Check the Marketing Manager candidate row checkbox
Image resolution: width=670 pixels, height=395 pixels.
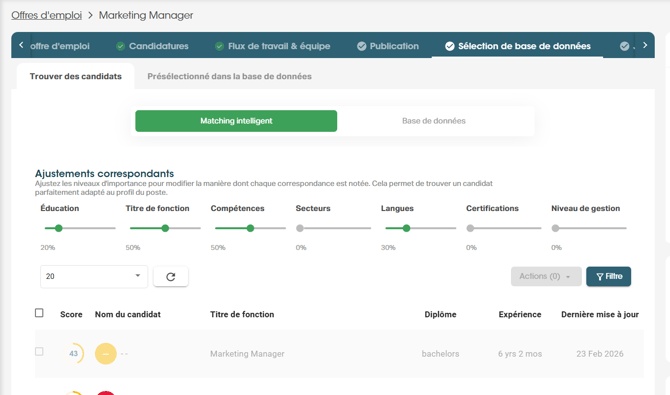pos(39,351)
